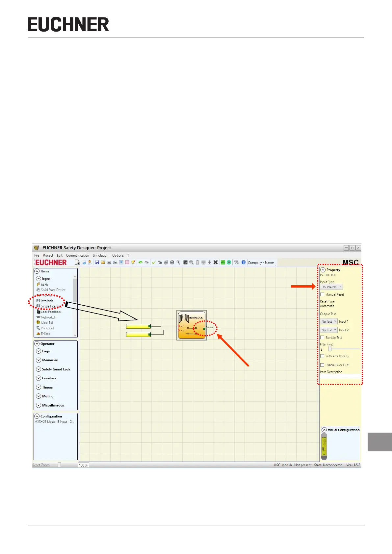Expand the Muting group
This screenshot has width=392, height=554.
pos(39,396)
